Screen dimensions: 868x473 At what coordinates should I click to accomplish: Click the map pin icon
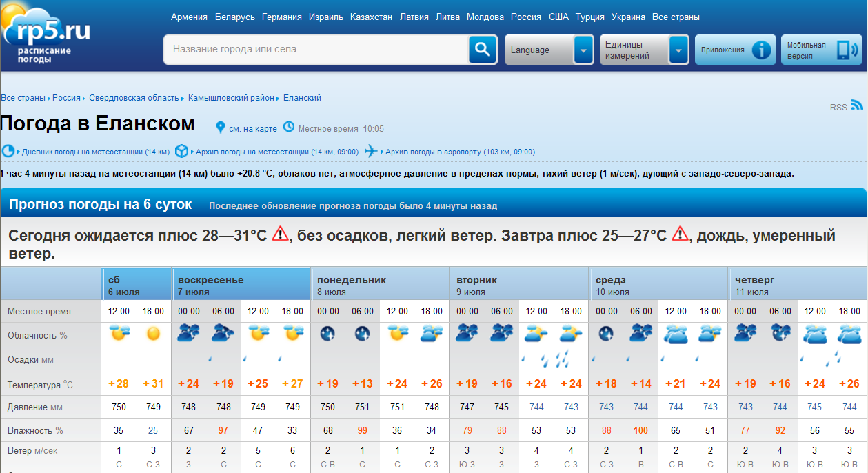(x=221, y=128)
